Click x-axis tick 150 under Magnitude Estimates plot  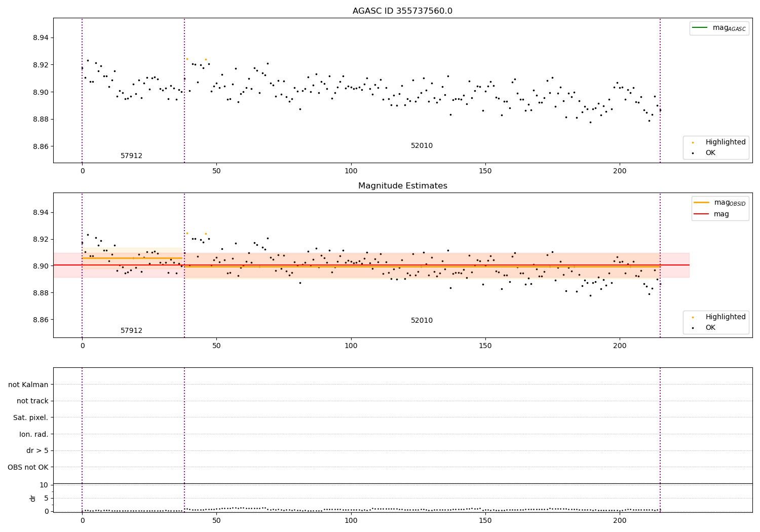[x=485, y=346]
